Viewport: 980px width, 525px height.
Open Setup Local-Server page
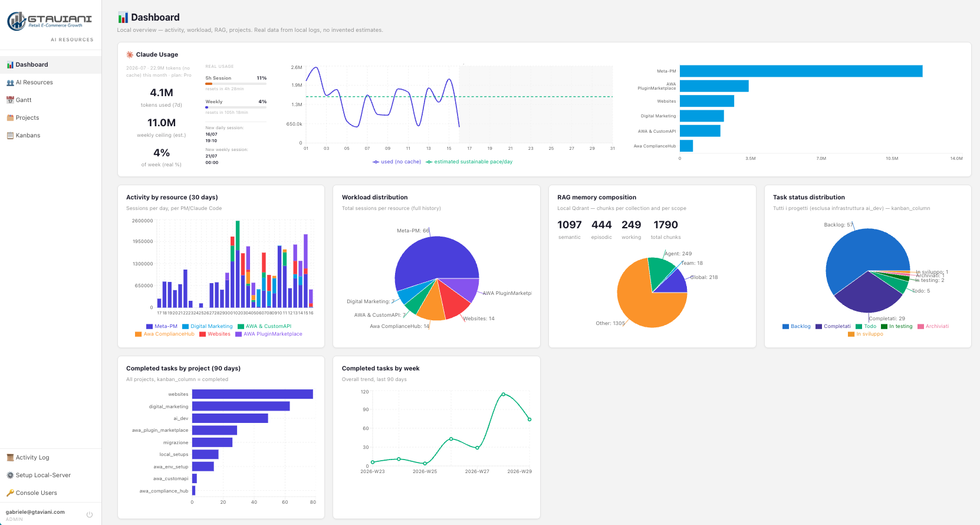51,475
